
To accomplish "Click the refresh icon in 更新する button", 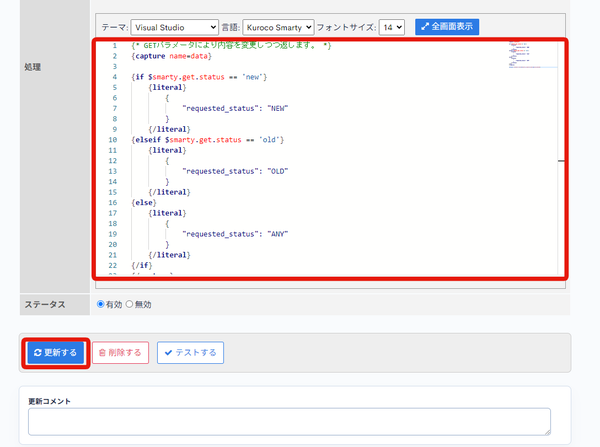I will click(x=38, y=352).
